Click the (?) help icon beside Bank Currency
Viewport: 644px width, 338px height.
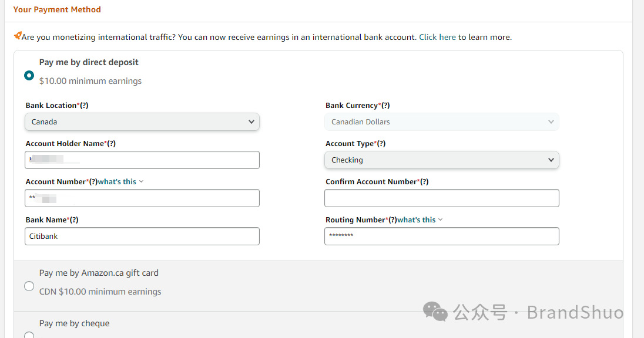point(385,106)
